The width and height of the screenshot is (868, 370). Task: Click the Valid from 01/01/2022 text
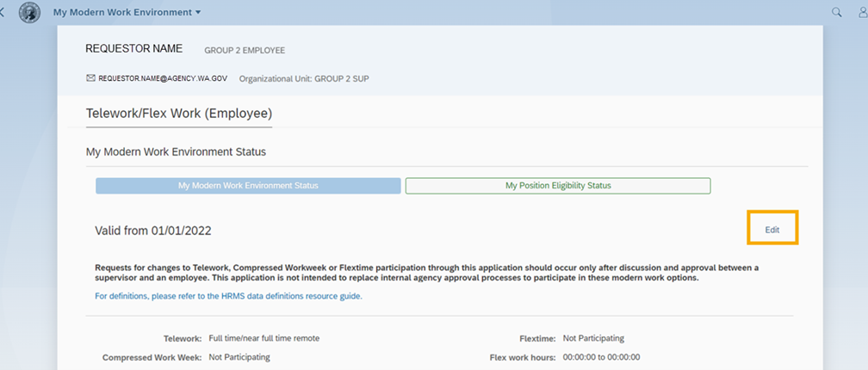153,231
